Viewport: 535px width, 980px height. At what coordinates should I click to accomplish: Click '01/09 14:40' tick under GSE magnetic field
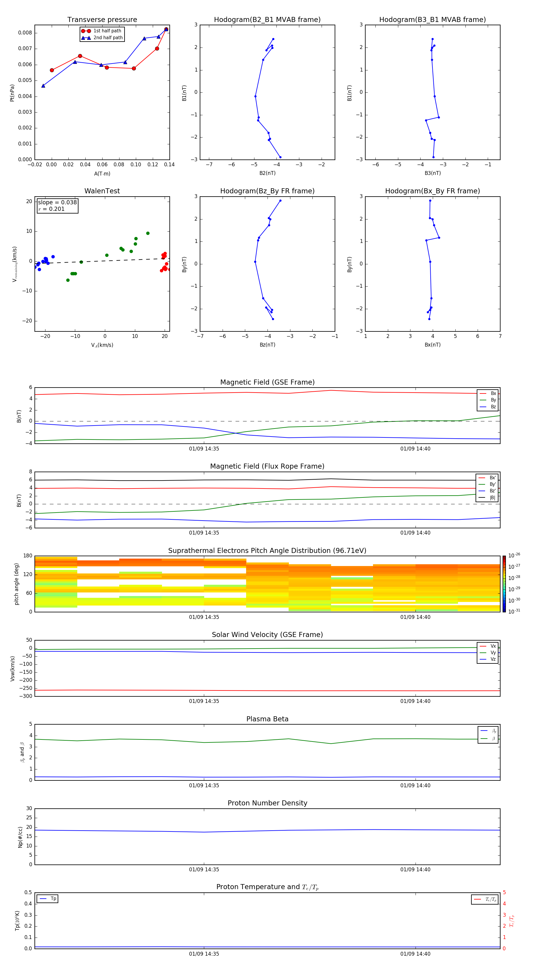click(x=416, y=448)
